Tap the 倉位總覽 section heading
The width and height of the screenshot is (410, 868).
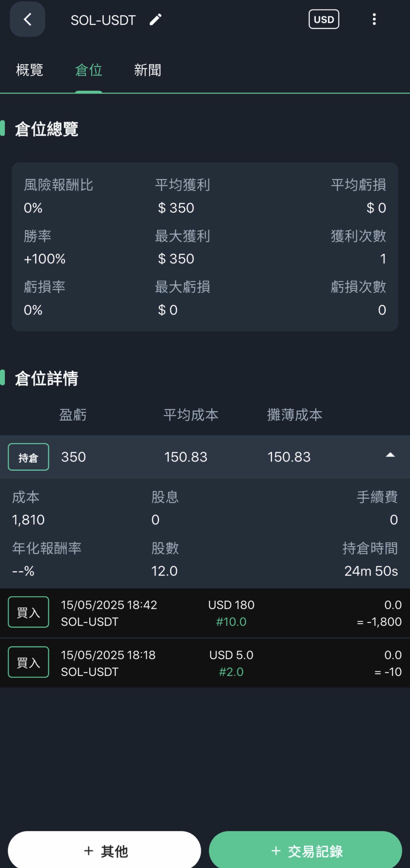pyautogui.click(x=47, y=129)
